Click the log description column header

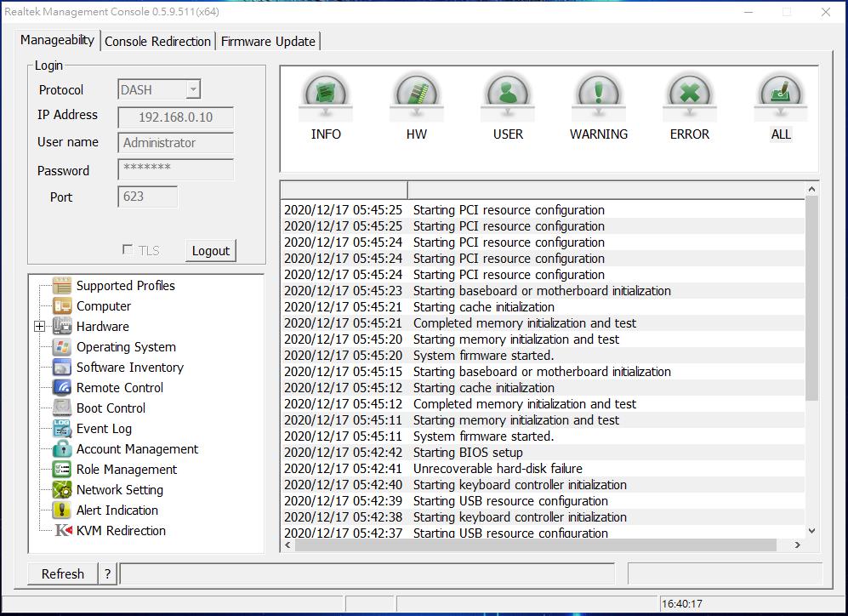[606, 191]
